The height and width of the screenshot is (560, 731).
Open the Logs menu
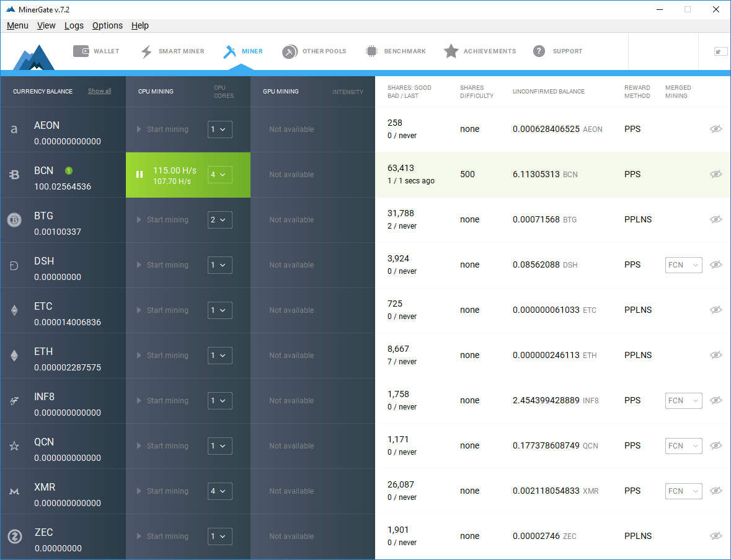point(74,25)
